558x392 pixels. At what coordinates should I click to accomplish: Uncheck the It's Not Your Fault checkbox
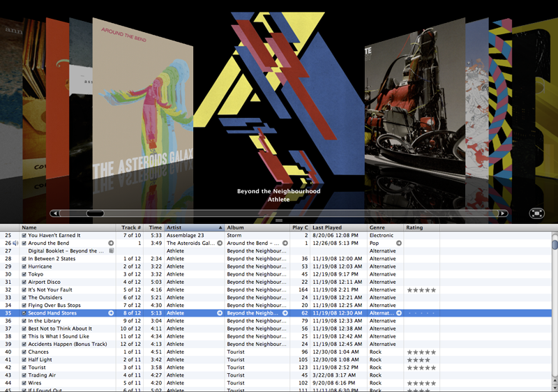[x=24, y=290]
